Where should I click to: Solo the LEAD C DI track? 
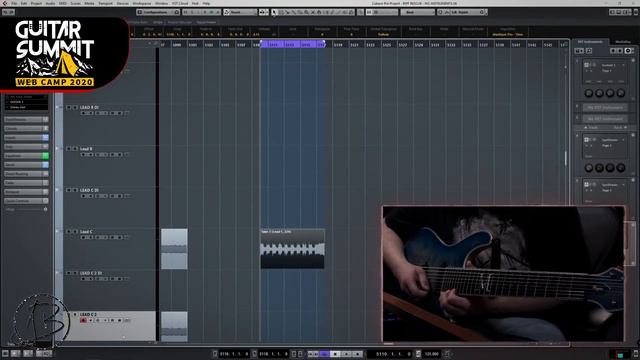pos(75,190)
